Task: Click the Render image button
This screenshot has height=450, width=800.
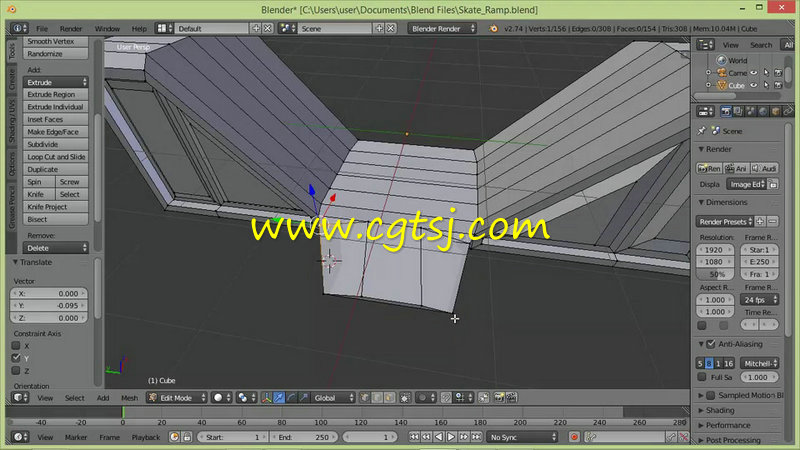Action: 710,168
